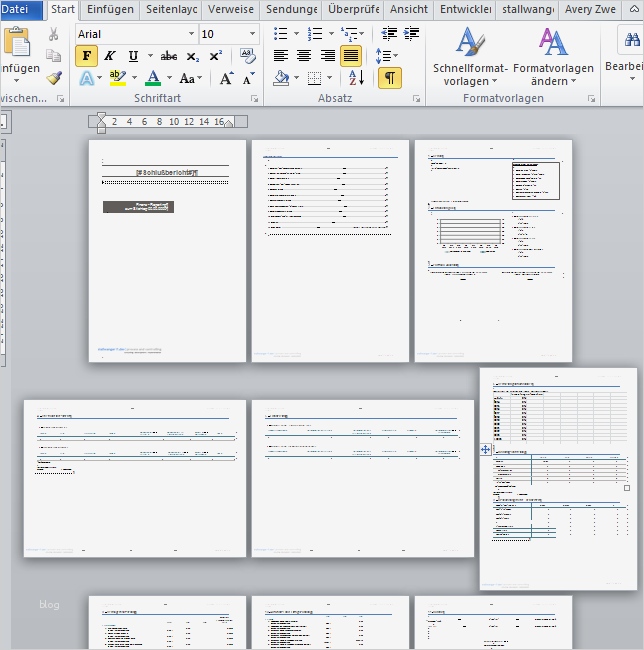Increase font size with large A
This screenshot has height=650, width=644.
pos(226,78)
